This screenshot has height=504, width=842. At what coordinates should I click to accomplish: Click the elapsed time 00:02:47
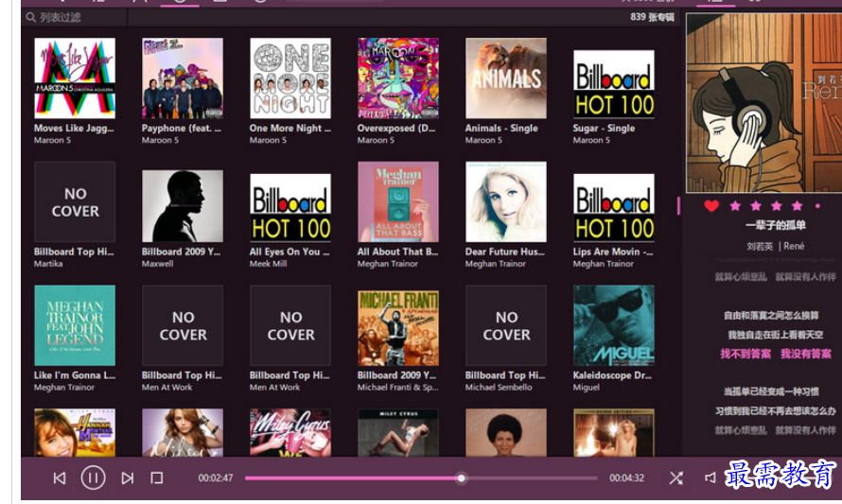coord(216,478)
